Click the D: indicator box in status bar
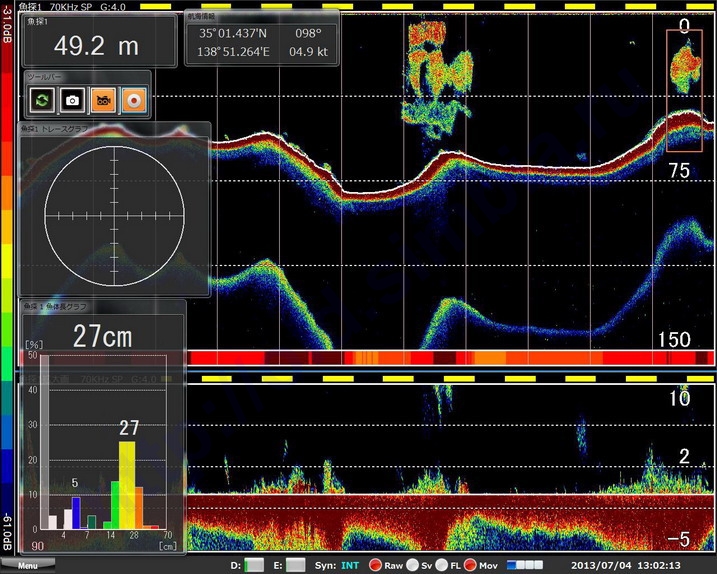This screenshot has width=717, height=574. click(254, 566)
